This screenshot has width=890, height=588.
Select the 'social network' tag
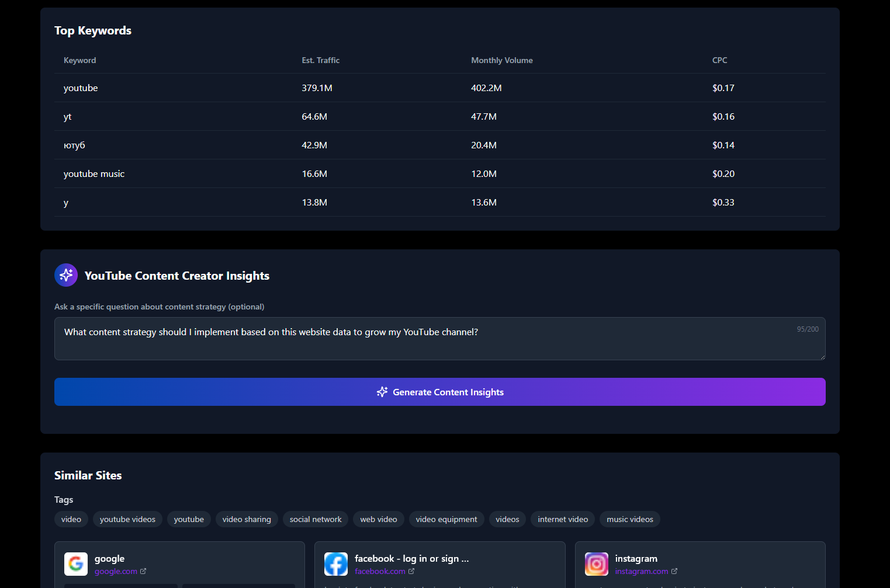[316, 519]
